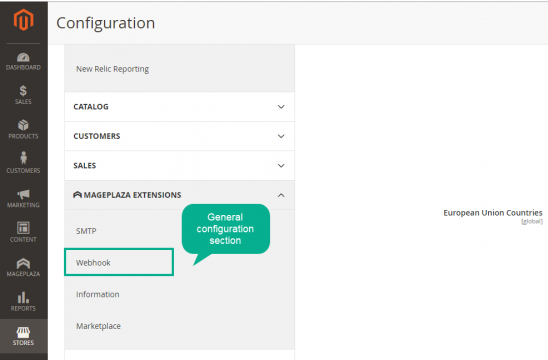The image size is (548, 360).
Task: Click the European Union Countries label
Action: 493,213
